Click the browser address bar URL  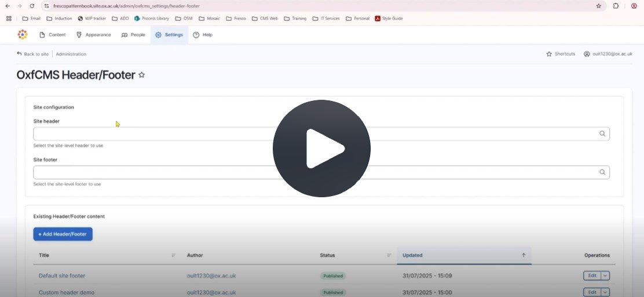point(126,6)
